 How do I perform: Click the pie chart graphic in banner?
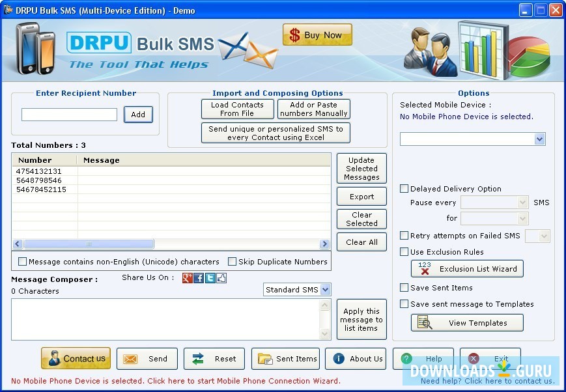528,57
